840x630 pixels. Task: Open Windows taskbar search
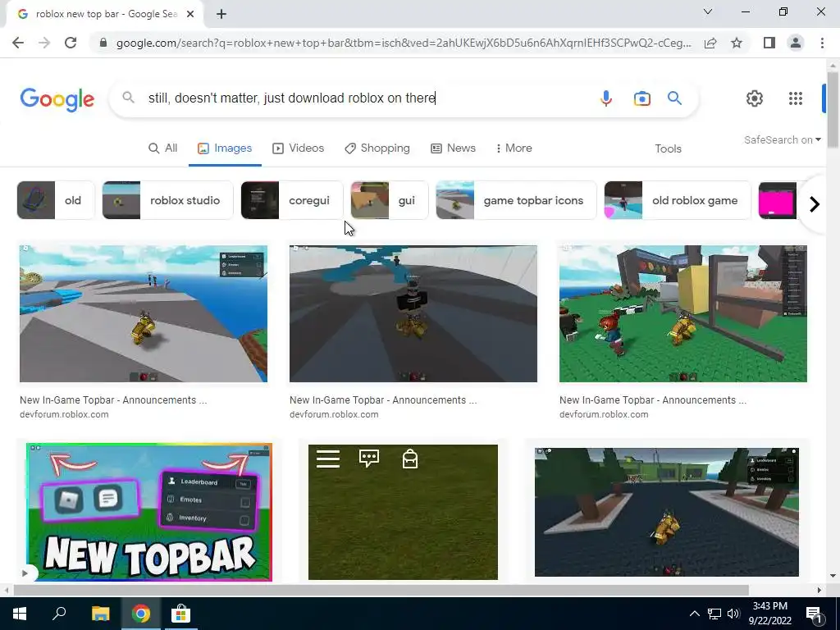tap(59, 614)
